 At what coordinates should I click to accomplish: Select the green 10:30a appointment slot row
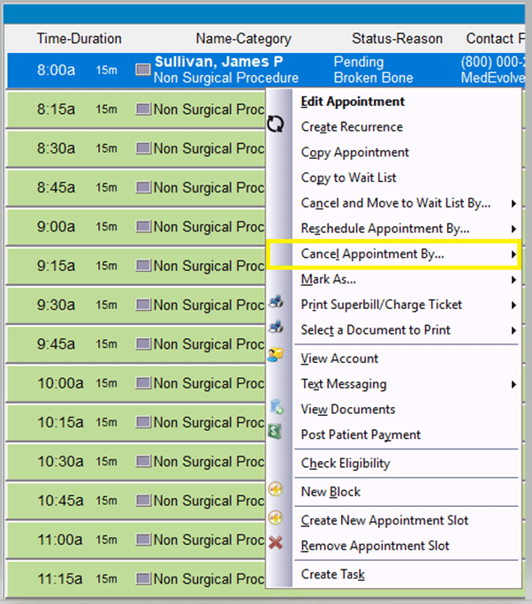[136, 461]
